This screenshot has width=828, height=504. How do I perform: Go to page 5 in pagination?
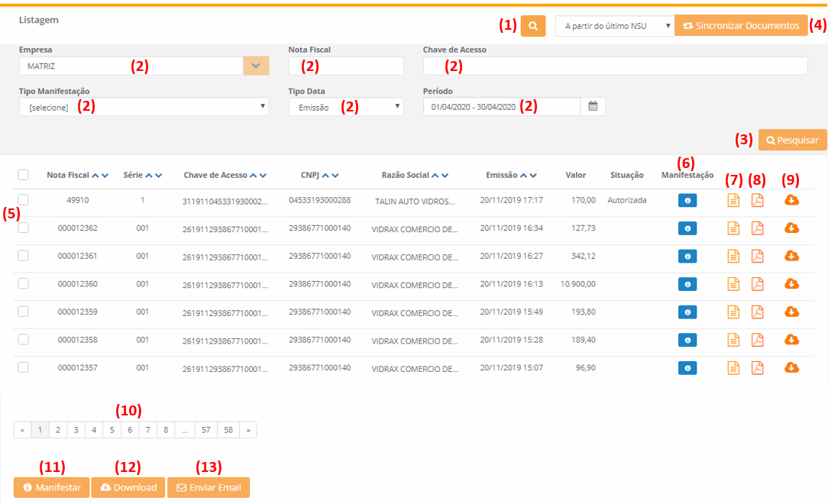click(112, 430)
